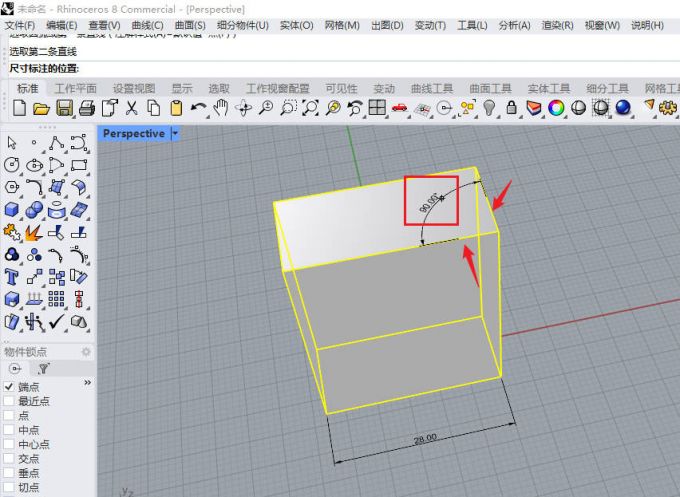Click the black checkmark icon in sidebar
This screenshot has width=680, height=497.
pyautogui.click(x=56, y=322)
